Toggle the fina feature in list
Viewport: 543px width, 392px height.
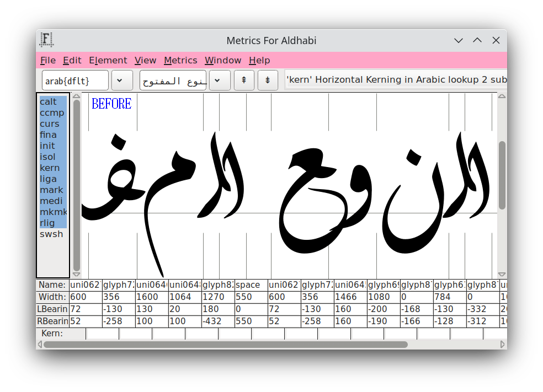[53, 135]
